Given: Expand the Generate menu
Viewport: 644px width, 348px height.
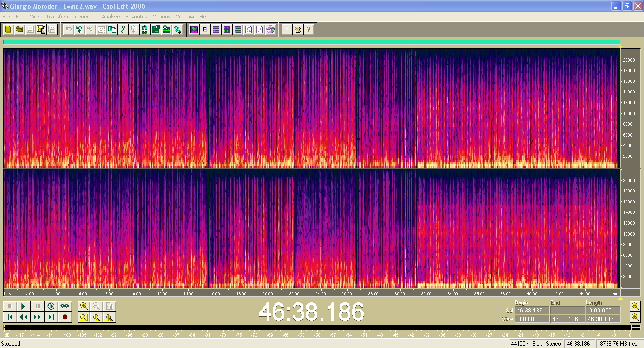Looking at the screenshot, I should coord(85,17).
